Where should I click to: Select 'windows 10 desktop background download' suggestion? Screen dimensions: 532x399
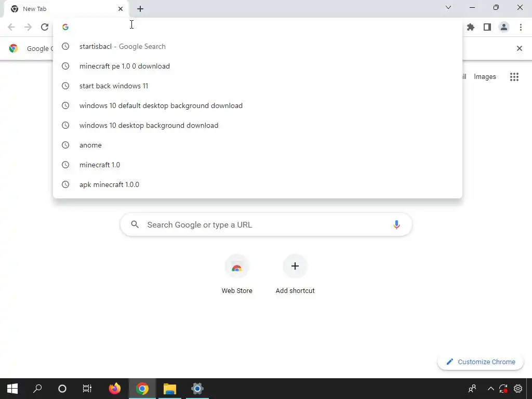(258, 125)
